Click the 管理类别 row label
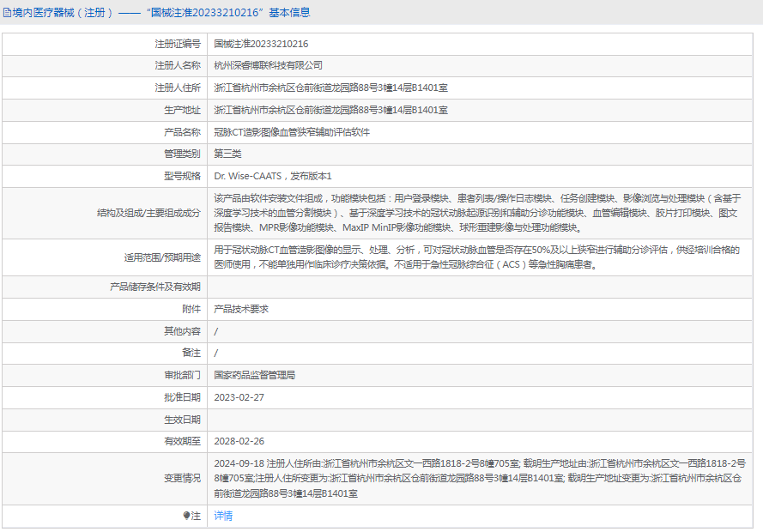Screen dimensions: 763x532 click(182, 154)
